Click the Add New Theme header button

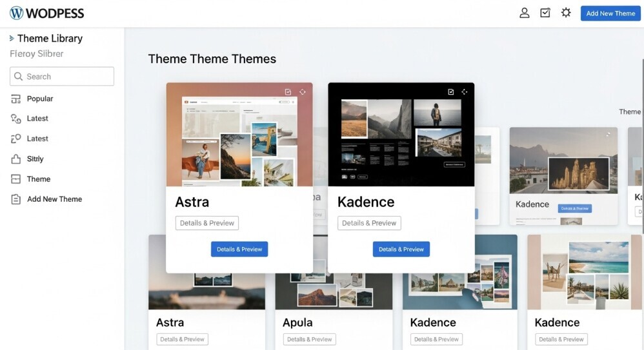[x=610, y=13]
